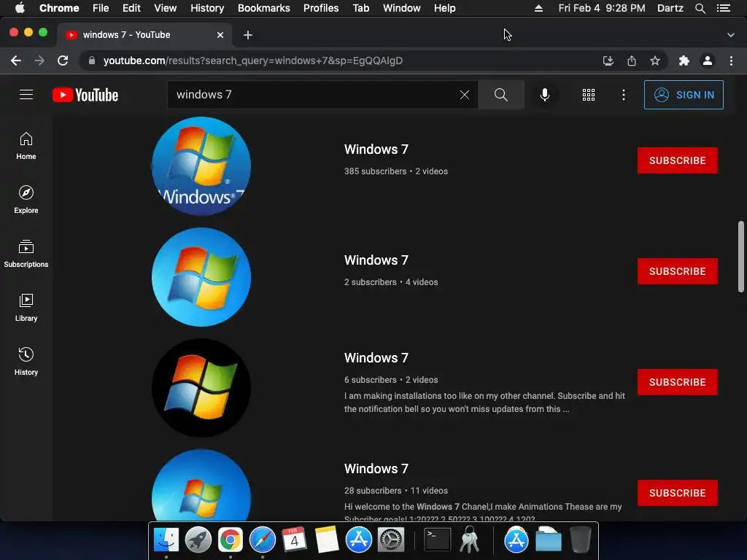Click the eject icon in menu bar
Image resolution: width=747 pixels, height=560 pixels.
pos(538,8)
